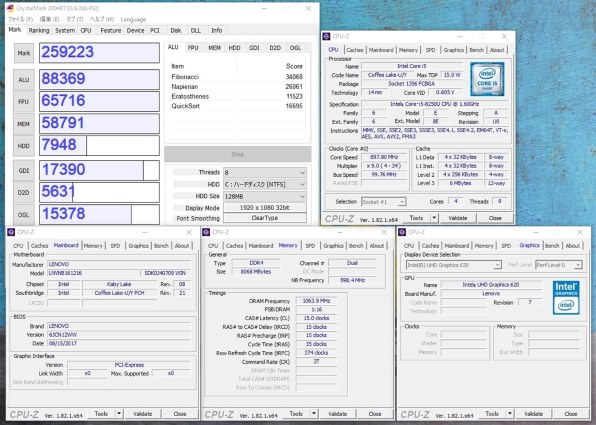Viewport: 596px width, 425px height.
Task: Click the CrystalMark title bar app icon
Action: tap(10, 8)
